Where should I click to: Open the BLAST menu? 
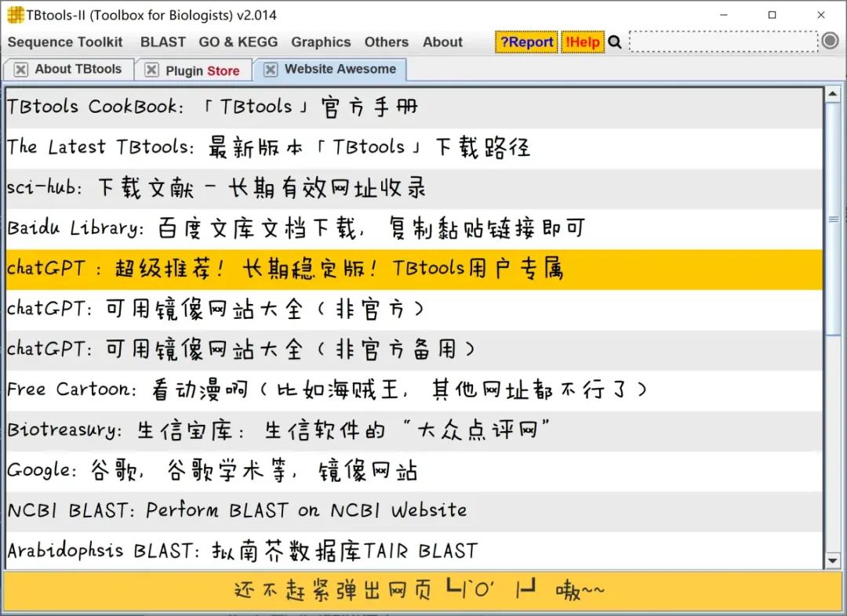pos(162,42)
